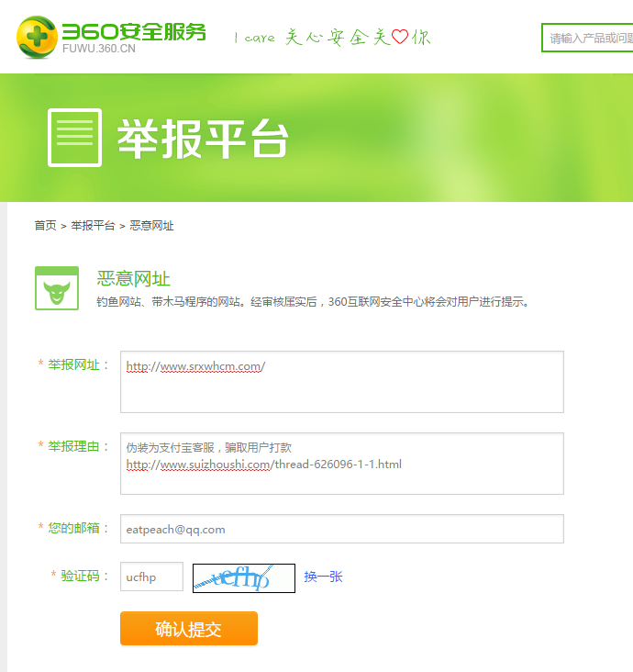Click the 举报平台 banner title
The width and height of the screenshot is (633, 672).
coord(203,139)
